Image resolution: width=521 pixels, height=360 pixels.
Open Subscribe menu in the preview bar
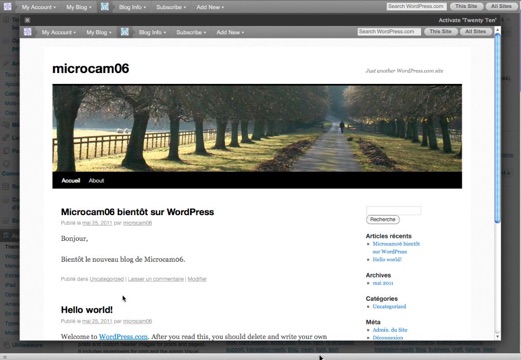pyautogui.click(x=191, y=32)
